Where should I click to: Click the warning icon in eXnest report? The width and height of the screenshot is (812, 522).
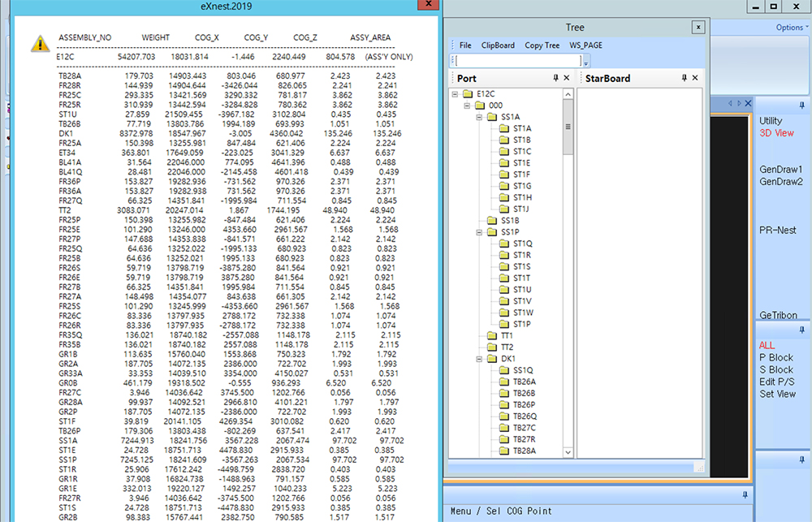[x=39, y=43]
